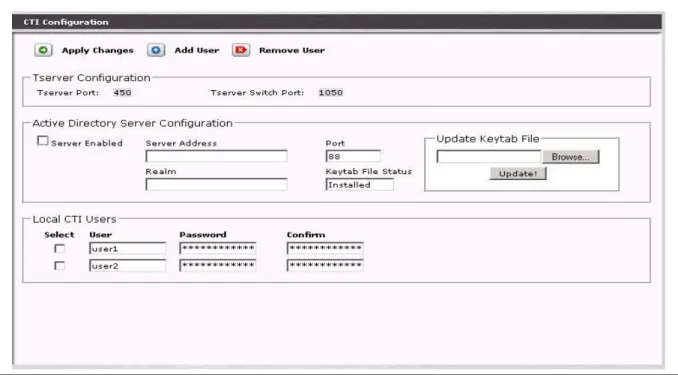Click the Password field for user1
This screenshot has height=375, width=678.
pyautogui.click(x=217, y=248)
